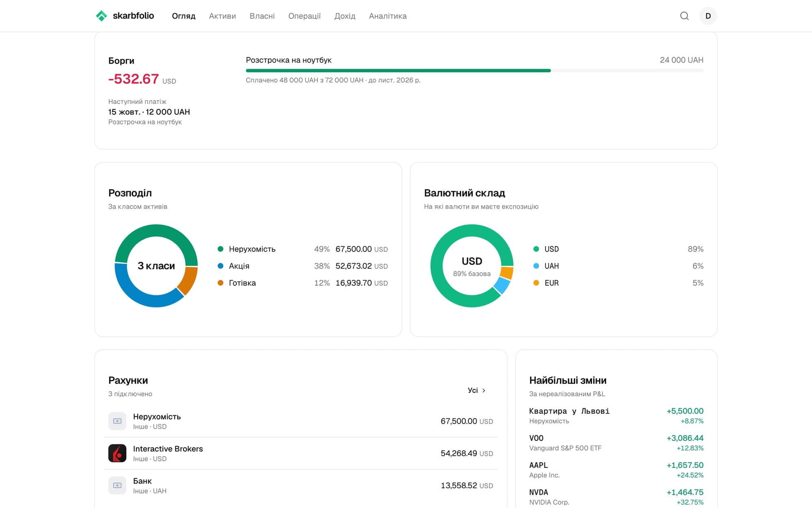Click the Interactive Brokers account logo

117,453
